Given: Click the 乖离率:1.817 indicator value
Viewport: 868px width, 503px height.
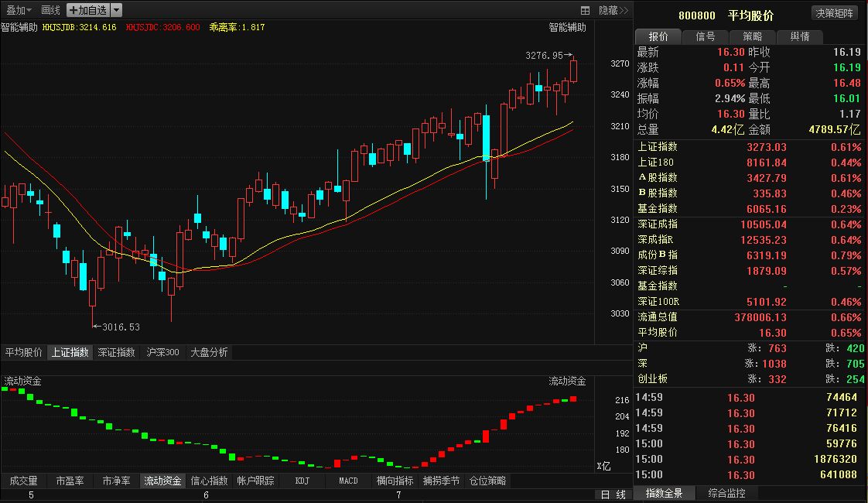Looking at the screenshot, I should point(237,27).
